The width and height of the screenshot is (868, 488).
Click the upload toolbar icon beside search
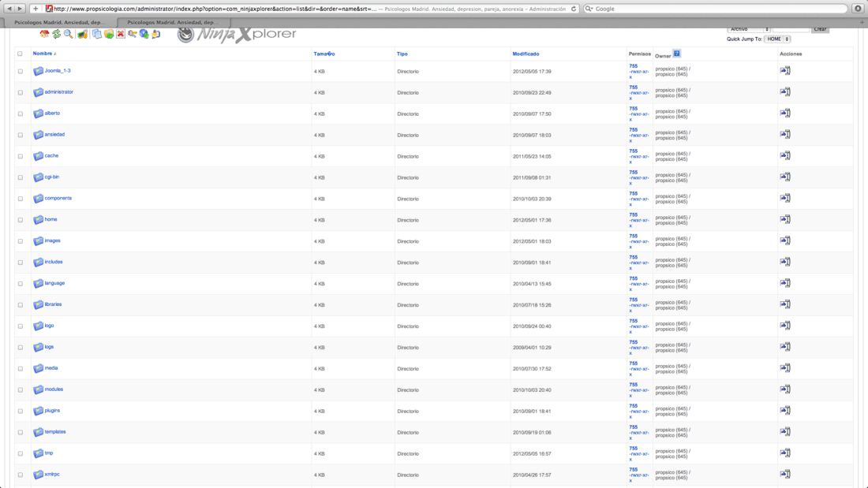click(83, 34)
